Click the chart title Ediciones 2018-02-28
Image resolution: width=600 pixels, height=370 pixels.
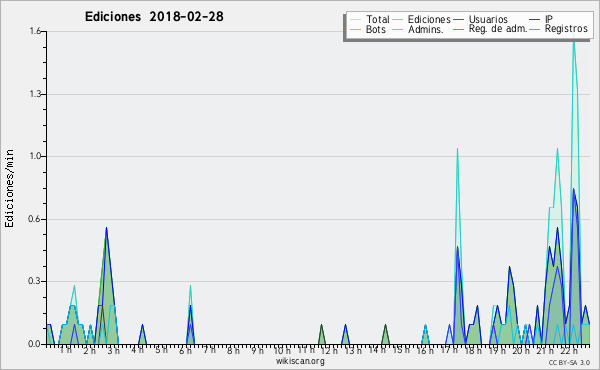tap(154, 17)
